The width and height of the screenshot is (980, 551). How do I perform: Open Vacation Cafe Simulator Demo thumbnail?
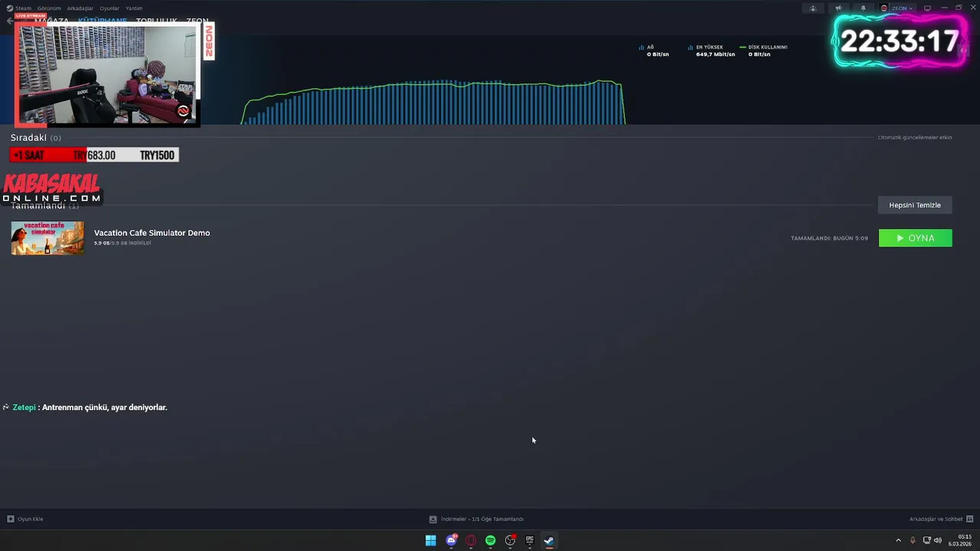click(x=47, y=238)
